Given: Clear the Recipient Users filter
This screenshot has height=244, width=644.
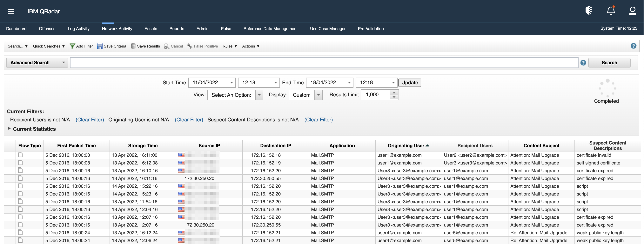Looking at the screenshot, I should pos(90,120).
